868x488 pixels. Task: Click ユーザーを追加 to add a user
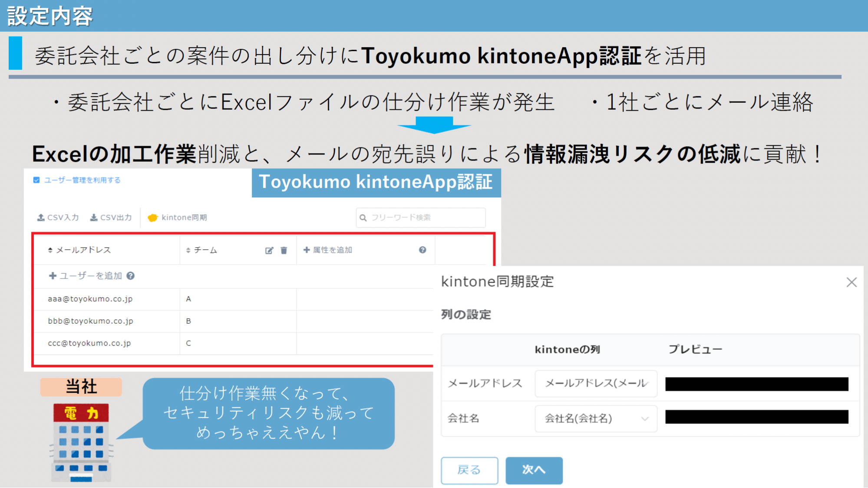tap(86, 276)
